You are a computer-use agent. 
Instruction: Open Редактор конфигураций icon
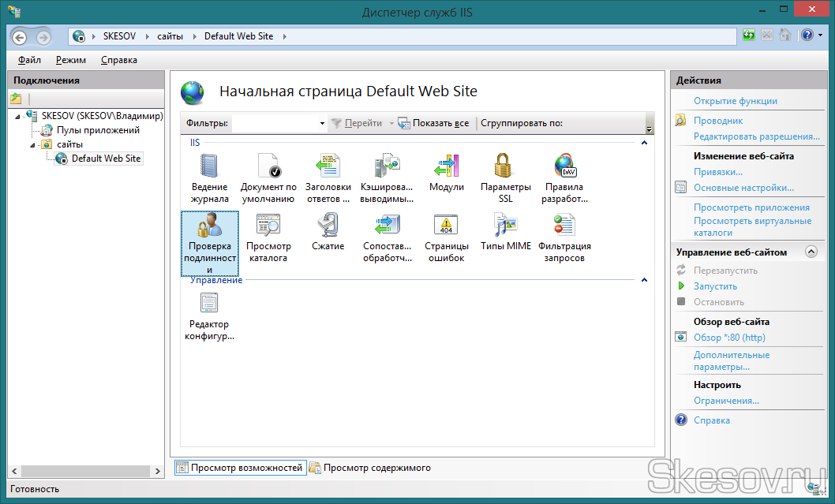pos(210,304)
